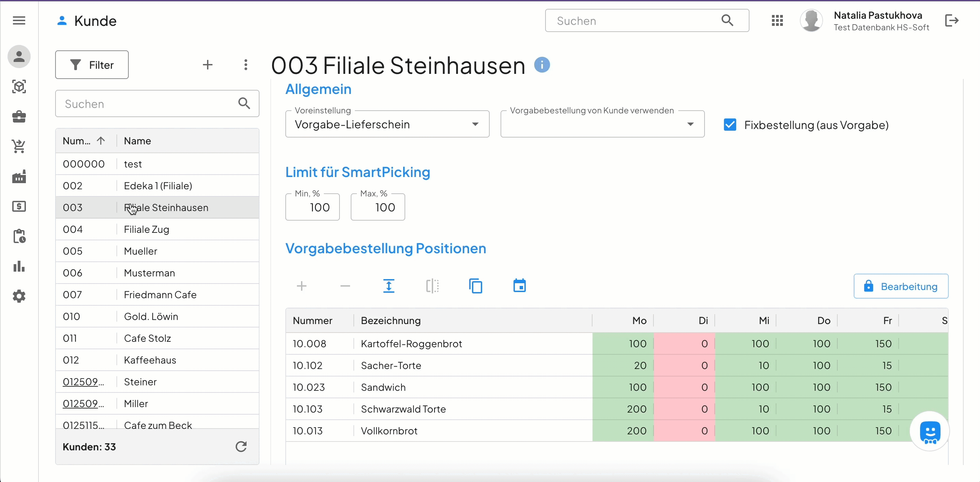The width and height of the screenshot is (980, 482).
Task: Uncheck Fixbestellung (aus Vorgabe)
Action: tap(730, 125)
